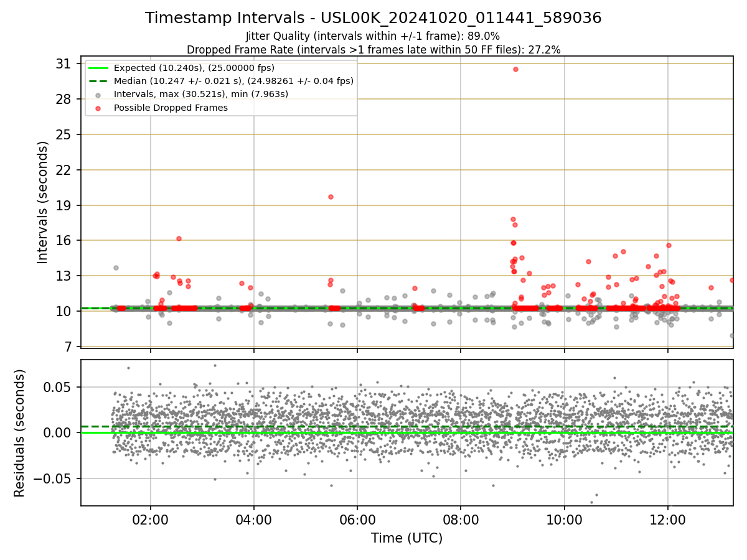
Task: Click the y-axis tick label '19'
Action: (64, 205)
